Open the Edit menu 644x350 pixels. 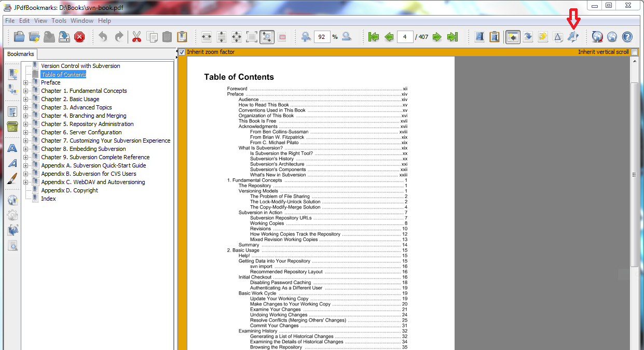[24, 21]
